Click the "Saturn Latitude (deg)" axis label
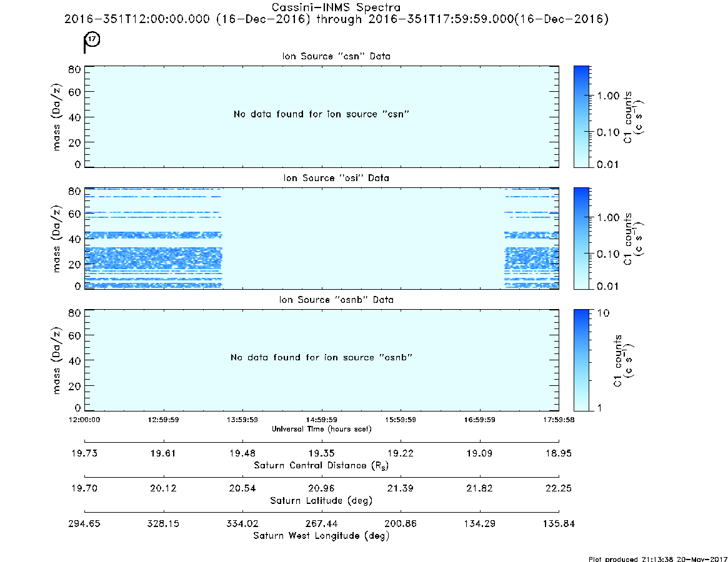The height and width of the screenshot is (562, 728). click(321, 501)
